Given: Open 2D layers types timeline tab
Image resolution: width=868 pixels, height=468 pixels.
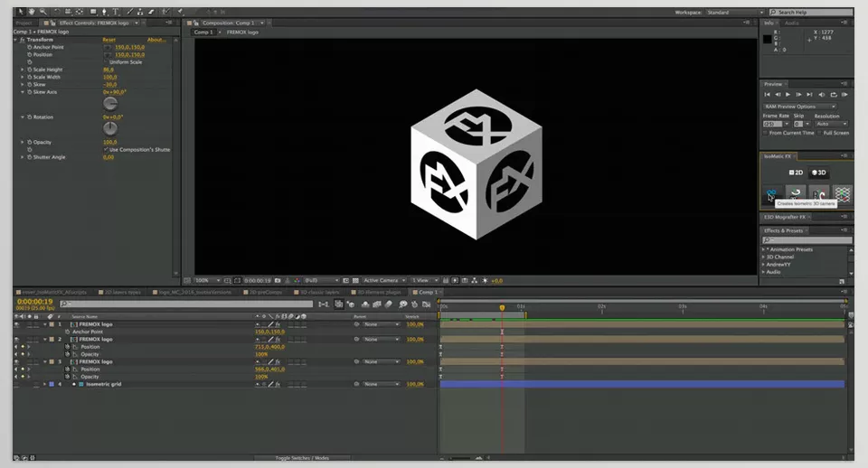Looking at the screenshot, I should [119, 292].
